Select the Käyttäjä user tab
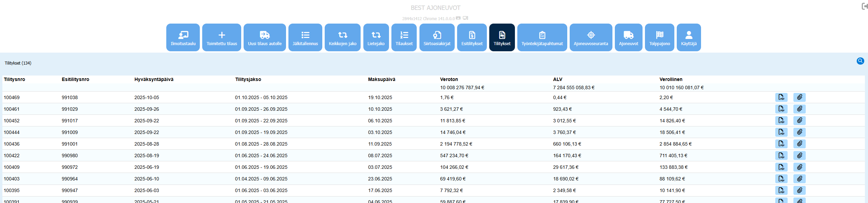The height and width of the screenshot is (203, 868). 688,38
